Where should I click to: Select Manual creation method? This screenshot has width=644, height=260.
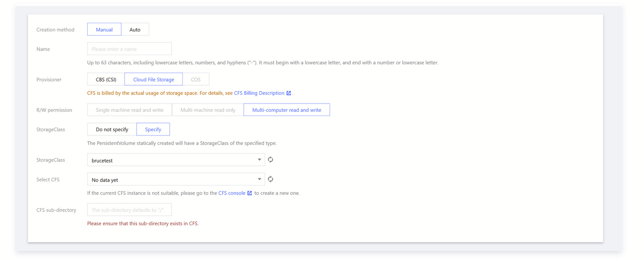[x=104, y=29]
